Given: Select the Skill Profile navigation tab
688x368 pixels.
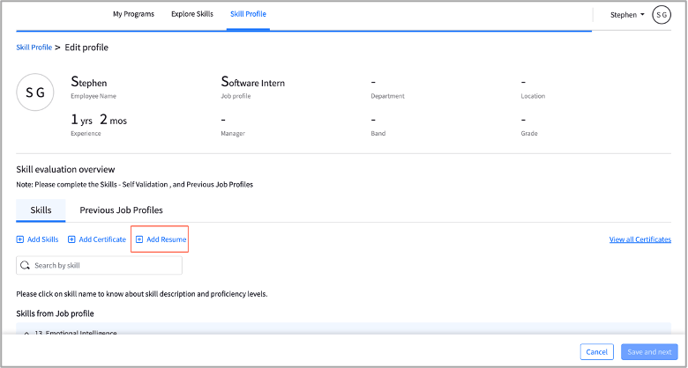Looking at the screenshot, I should [248, 14].
